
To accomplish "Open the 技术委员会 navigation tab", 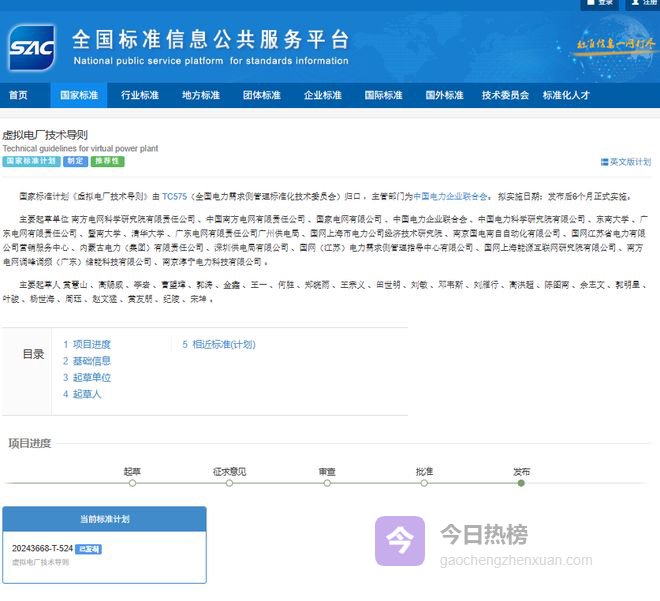I will (x=505, y=95).
